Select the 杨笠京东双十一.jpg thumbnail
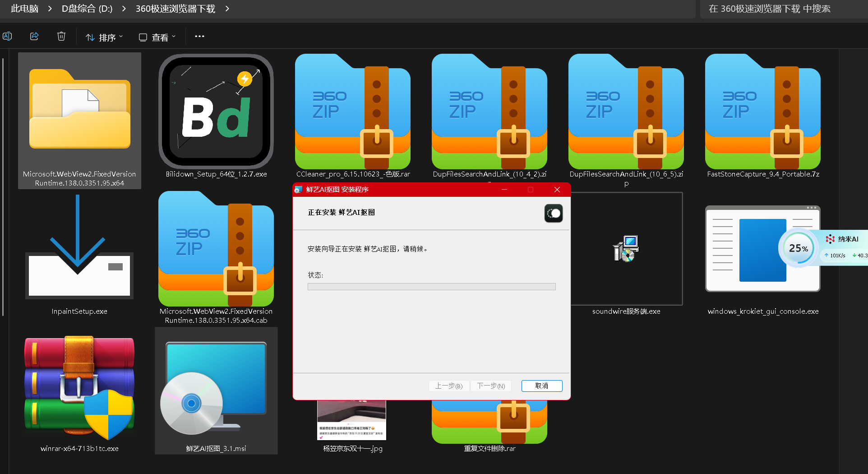The width and height of the screenshot is (868, 474). 352,420
